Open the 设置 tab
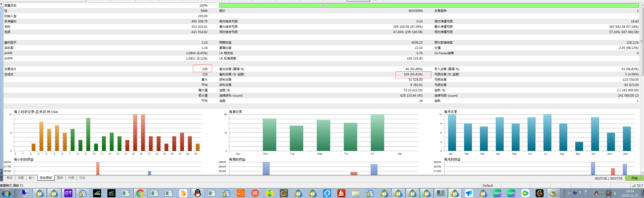 [21, 178]
